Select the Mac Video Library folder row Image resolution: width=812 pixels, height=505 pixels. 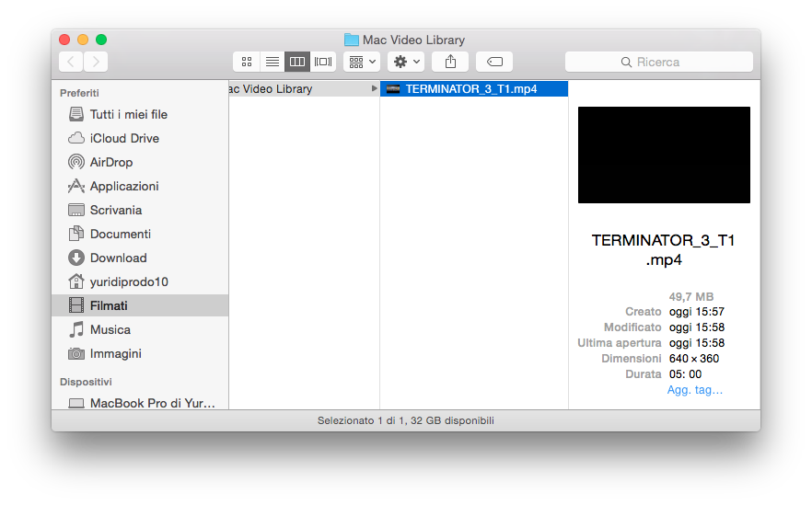304,89
